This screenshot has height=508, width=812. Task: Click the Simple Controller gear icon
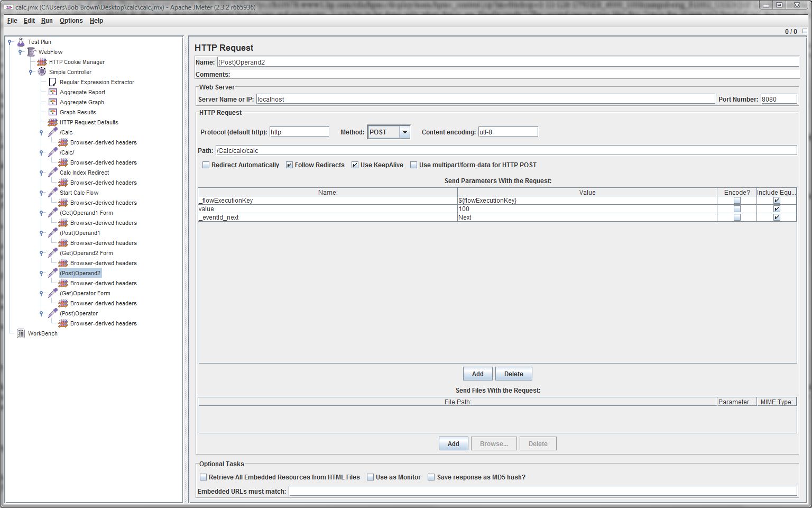pos(42,72)
